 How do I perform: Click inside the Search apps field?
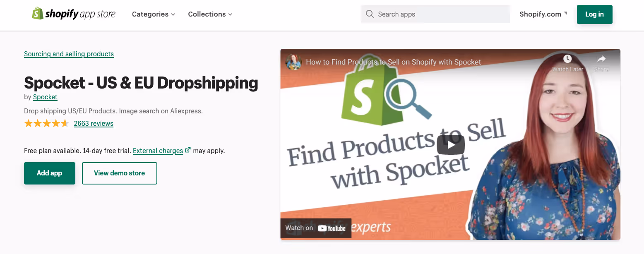[x=435, y=14]
